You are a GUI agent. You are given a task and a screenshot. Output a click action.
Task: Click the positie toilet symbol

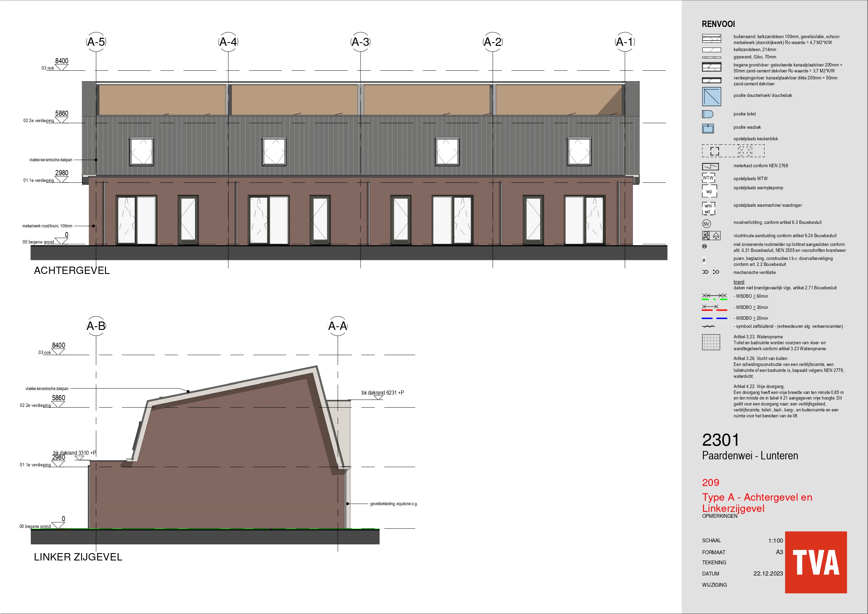coord(707,114)
